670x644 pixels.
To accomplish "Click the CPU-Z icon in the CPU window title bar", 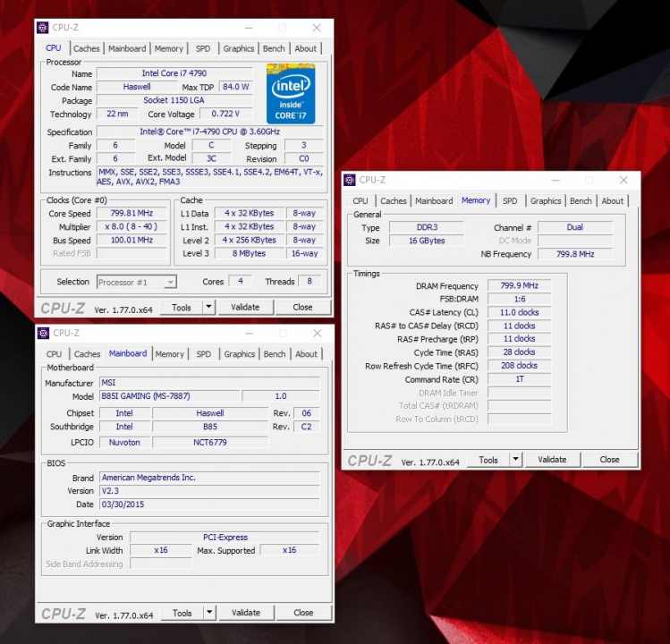I will (42, 28).
